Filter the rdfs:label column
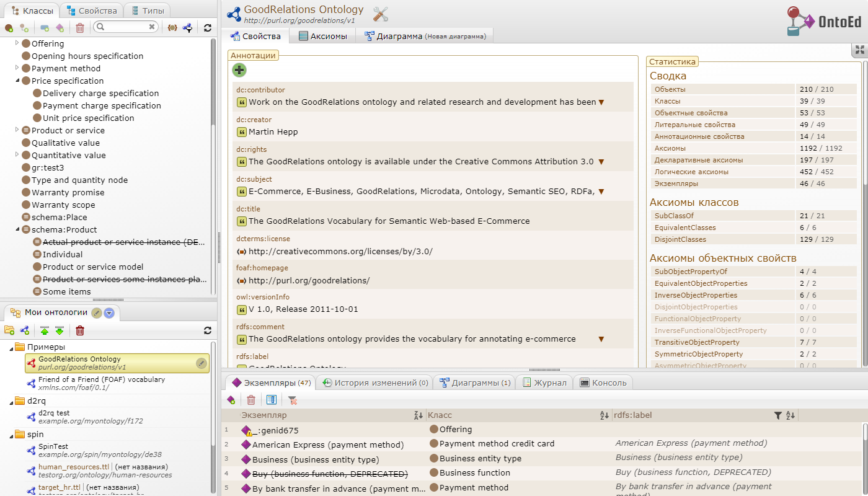 coord(778,415)
